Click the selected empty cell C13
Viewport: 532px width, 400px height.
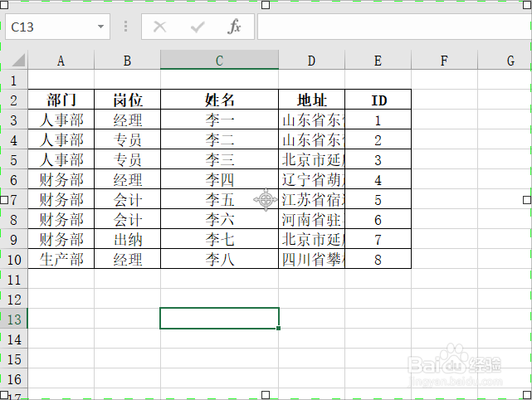219,318
